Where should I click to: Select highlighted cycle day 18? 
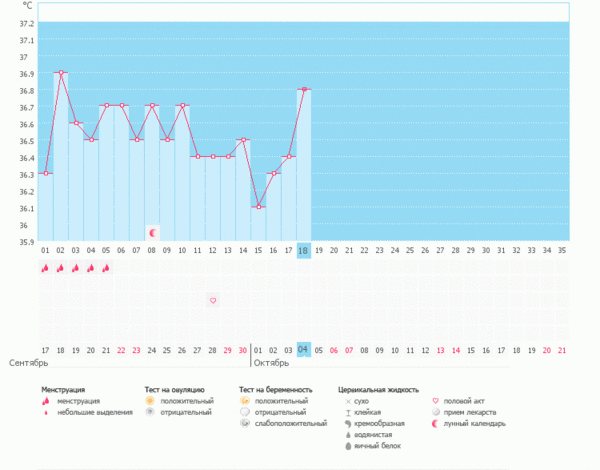[x=304, y=250]
